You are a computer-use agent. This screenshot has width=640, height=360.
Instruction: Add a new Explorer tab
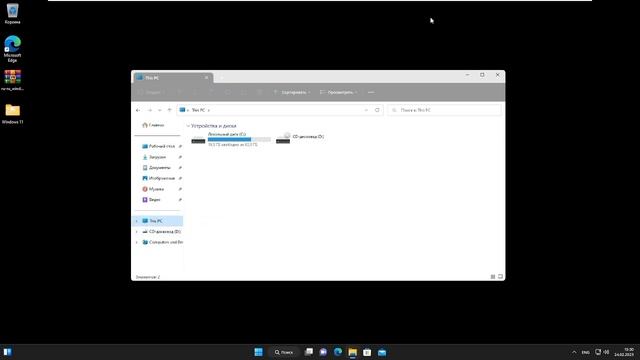(222, 78)
